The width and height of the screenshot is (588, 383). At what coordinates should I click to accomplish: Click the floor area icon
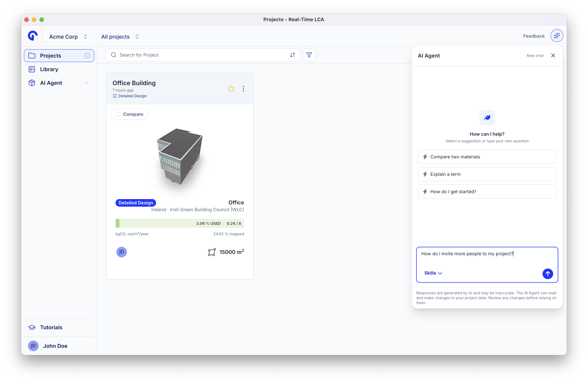tap(212, 252)
